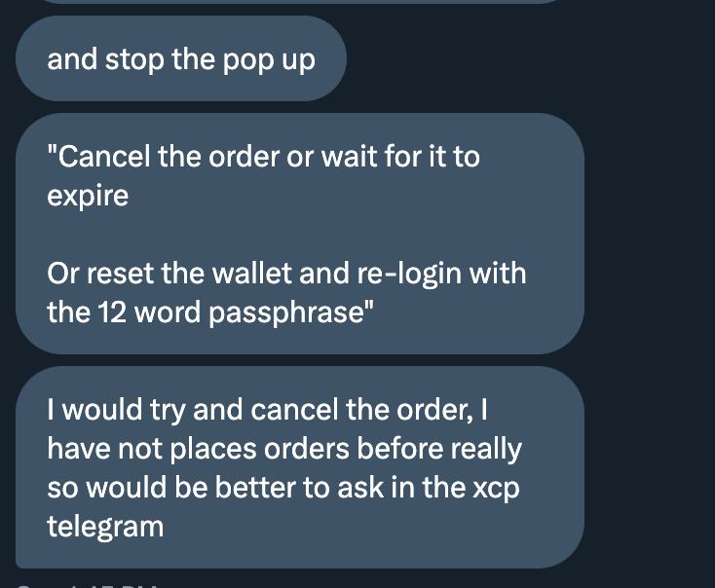Click the word 'telegram' in the last message

[x=105, y=527]
